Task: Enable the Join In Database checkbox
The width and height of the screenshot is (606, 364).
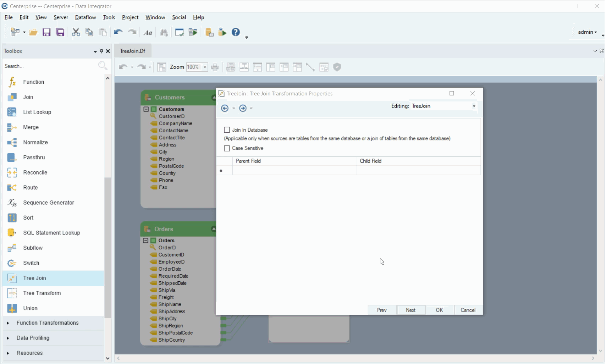Action: point(227,130)
